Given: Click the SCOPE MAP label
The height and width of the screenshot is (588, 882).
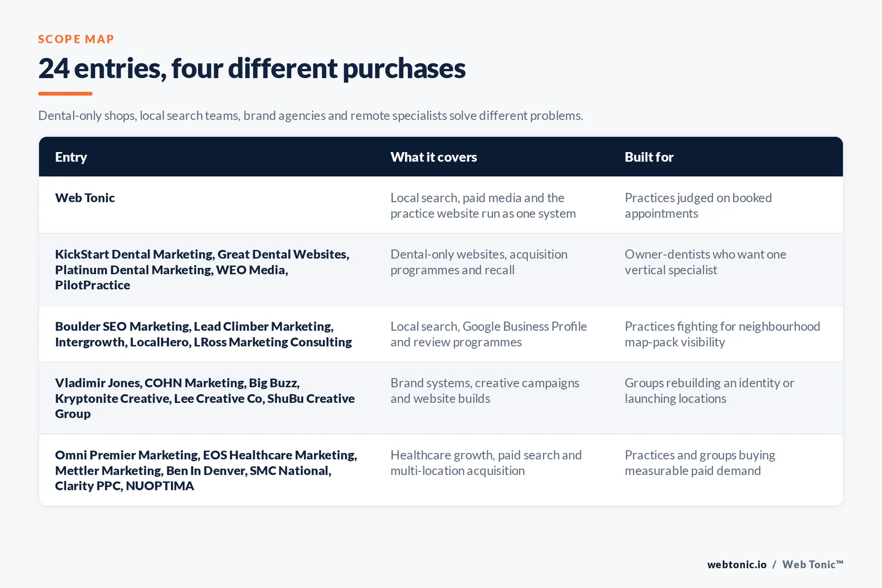Looking at the screenshot, I should coord(76,39).
